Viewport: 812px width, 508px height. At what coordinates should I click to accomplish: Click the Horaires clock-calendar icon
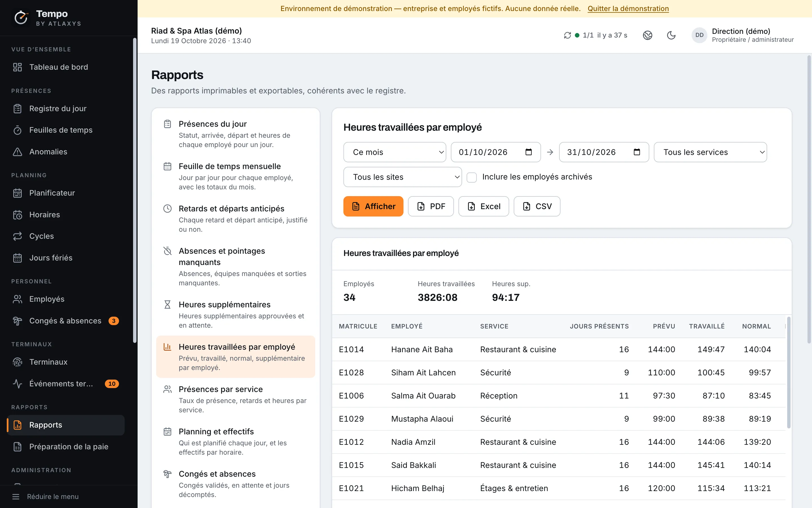click(x=17, y=215)
